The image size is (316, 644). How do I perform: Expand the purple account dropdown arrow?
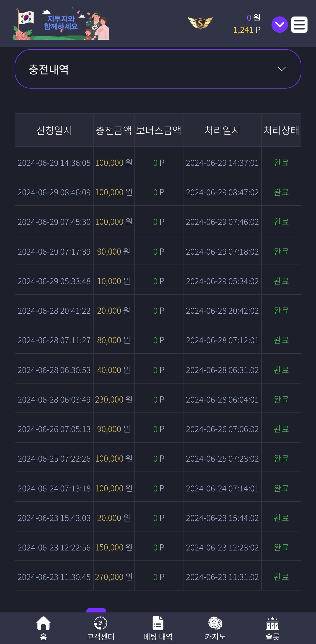280,25
